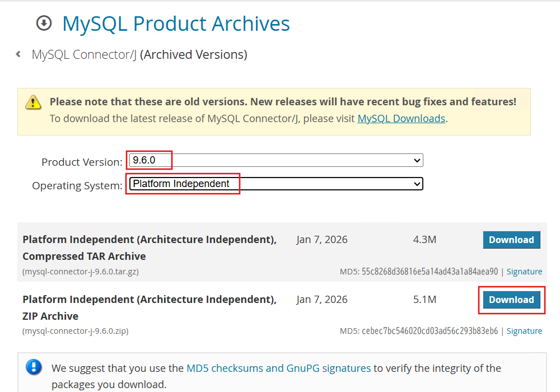The image size is (560, 392).
Task: Open Signature link for tar.gz file
Action: 524,272
